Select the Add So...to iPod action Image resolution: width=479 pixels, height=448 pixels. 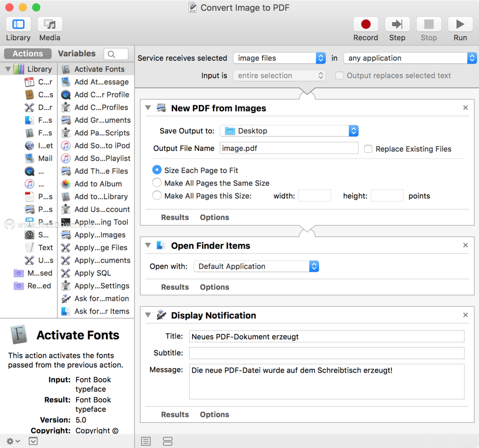(96, 146)
